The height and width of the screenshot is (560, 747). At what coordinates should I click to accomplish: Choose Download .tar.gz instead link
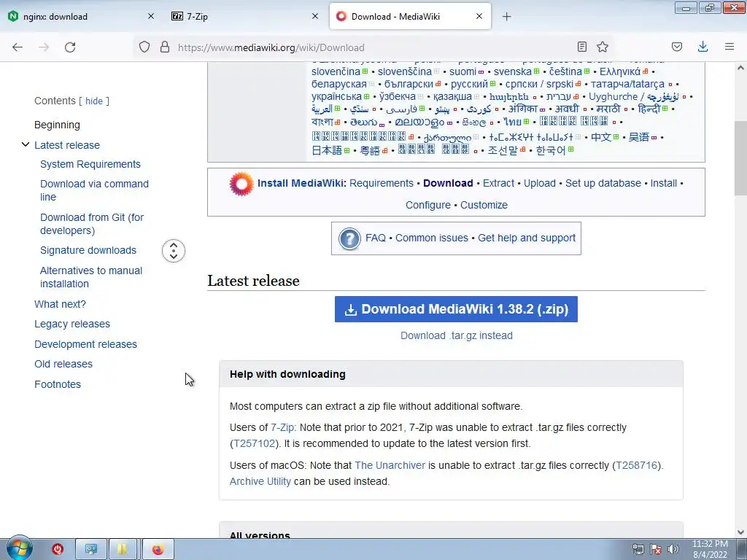(x=457, y=335)
